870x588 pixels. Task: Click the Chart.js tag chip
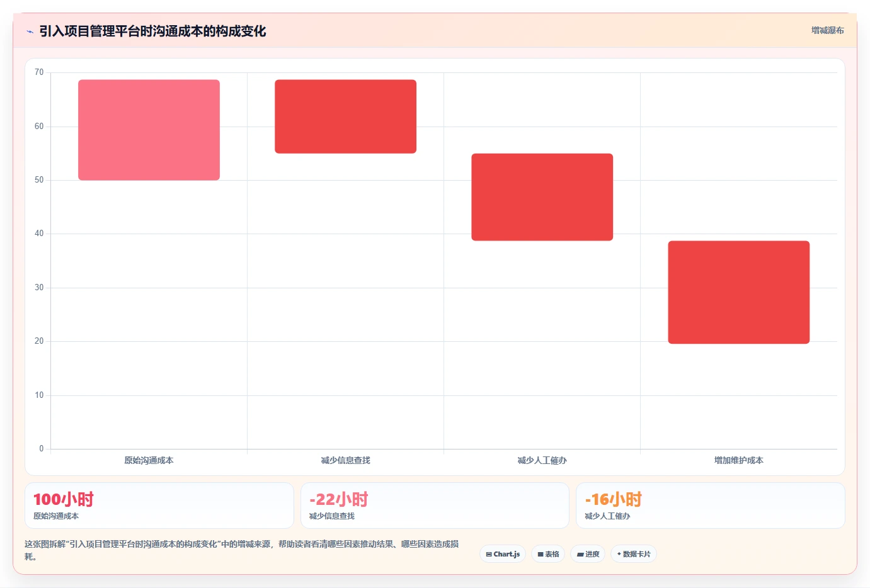point(503,554)
